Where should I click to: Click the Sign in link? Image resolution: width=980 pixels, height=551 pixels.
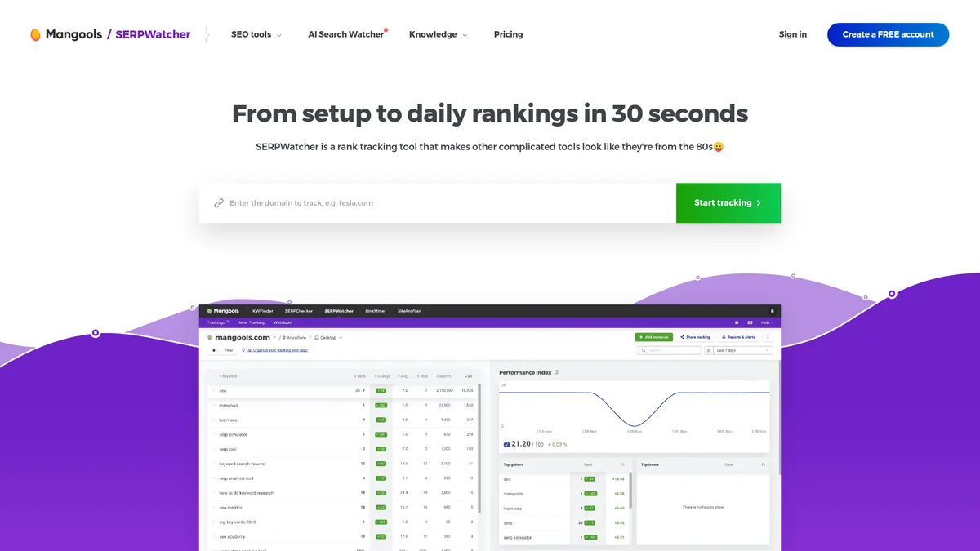792,34
